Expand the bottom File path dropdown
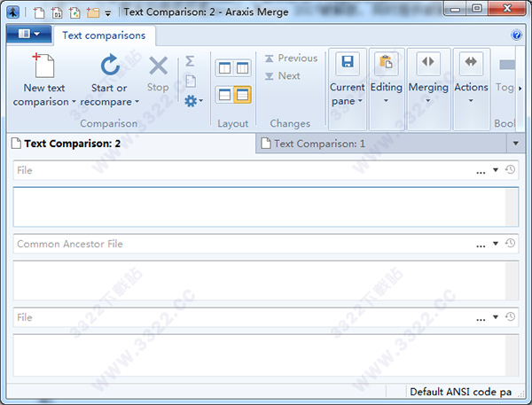 point(496,317)
